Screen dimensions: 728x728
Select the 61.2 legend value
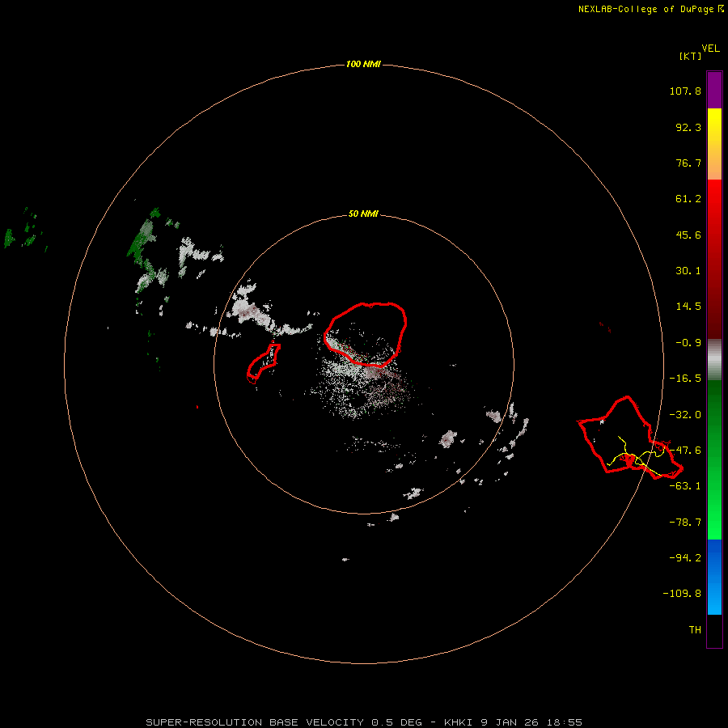(688, 199)
